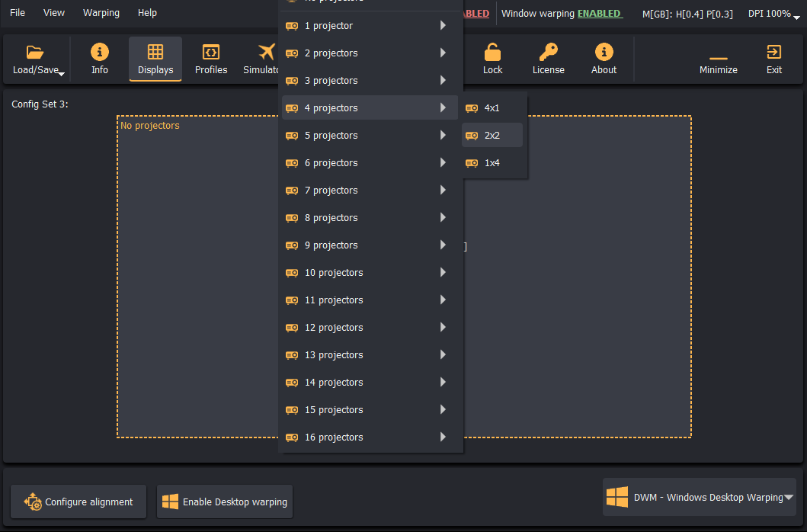Expand the 3 projectors submenu

(370, 80)
